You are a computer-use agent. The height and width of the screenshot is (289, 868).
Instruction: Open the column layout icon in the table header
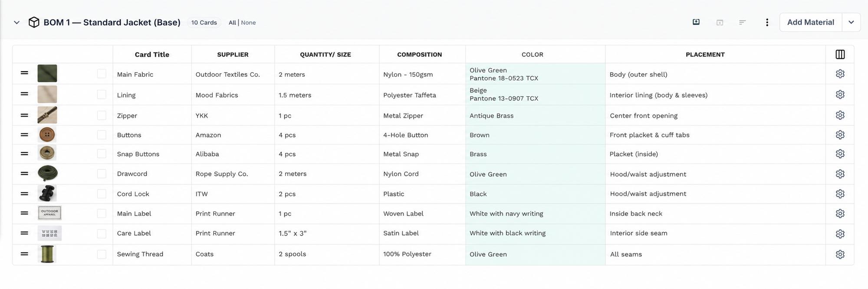click(840, 54)
